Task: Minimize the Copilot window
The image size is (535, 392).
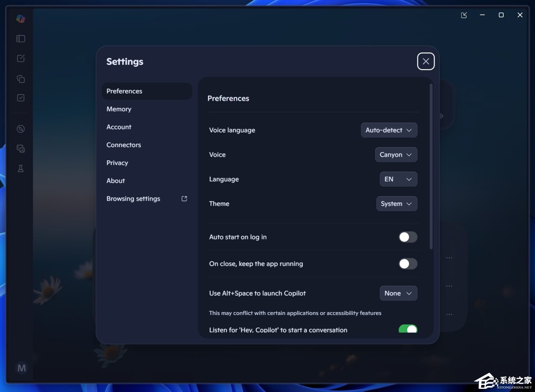Action: [x=482, y=15]
